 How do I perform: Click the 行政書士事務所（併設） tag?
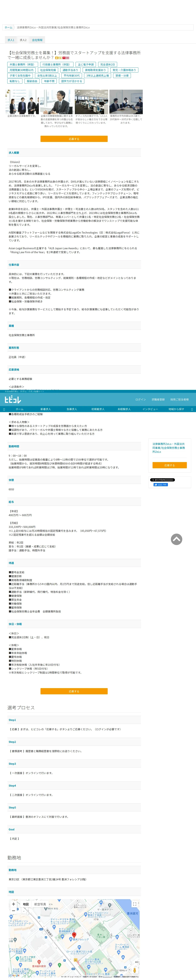57,65
